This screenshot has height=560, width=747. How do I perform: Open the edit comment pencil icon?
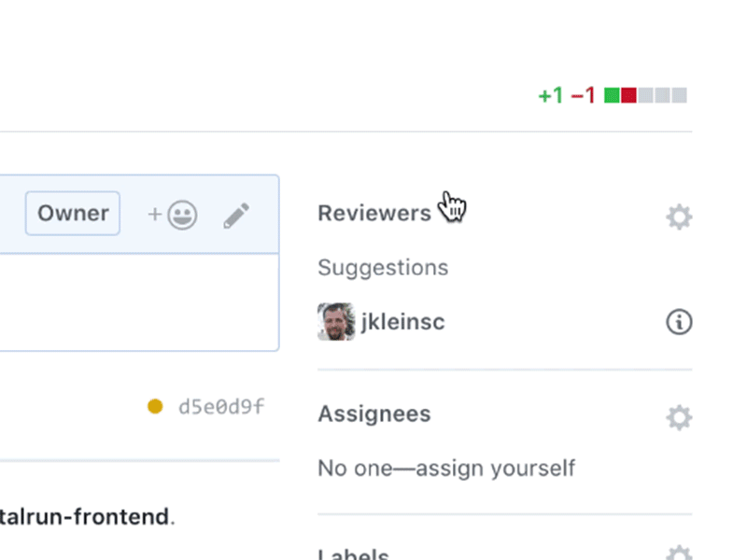click(x=236, y=214)
